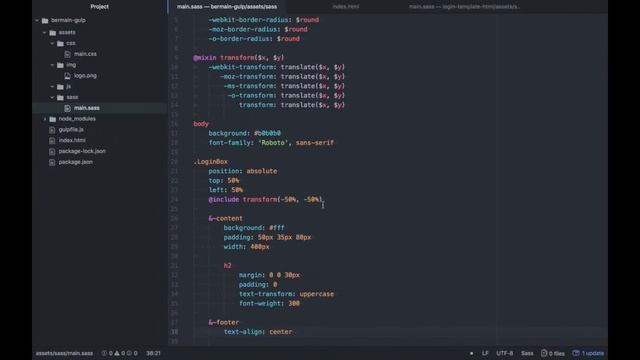Open package-lock.json from the project tree
The width and height of the screenshot is (640, 360).
click(82, 151)
